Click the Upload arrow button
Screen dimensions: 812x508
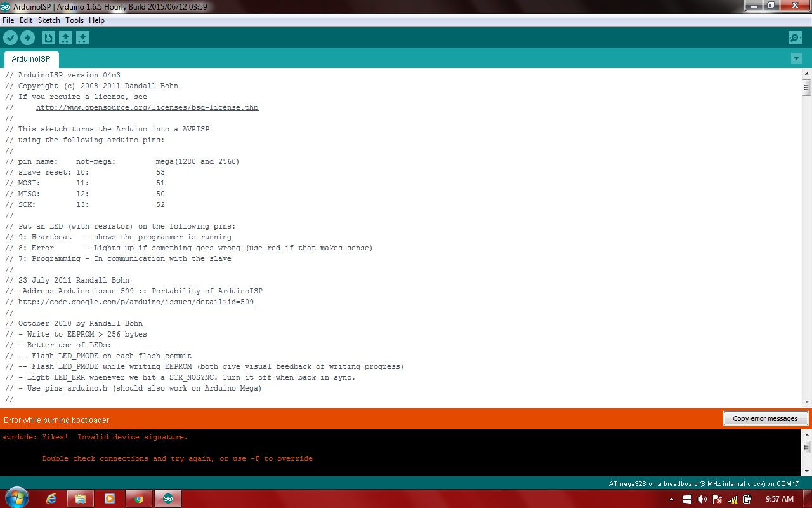click(27, 38)
